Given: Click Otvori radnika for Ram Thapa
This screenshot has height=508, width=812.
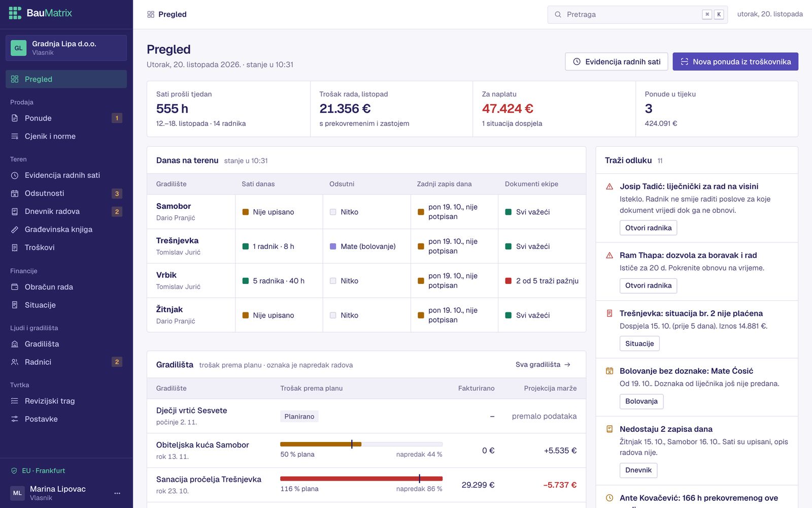Looking at the screenshot, I should click(x=648, y=285).
